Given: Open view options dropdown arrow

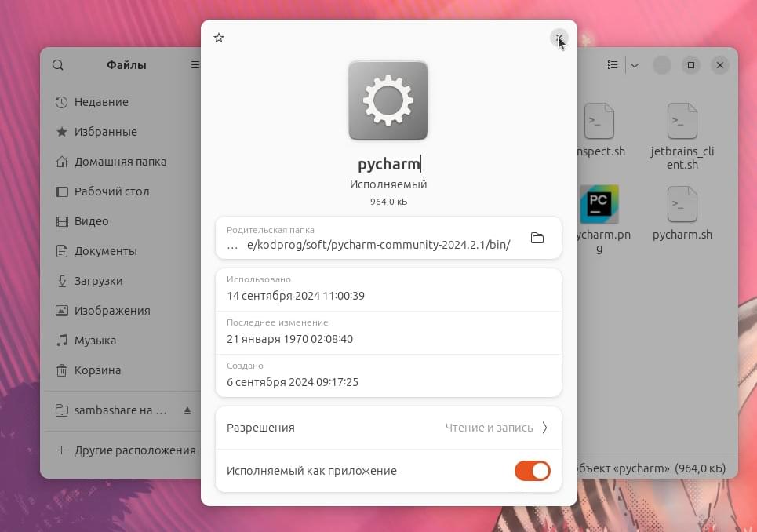Looking at the screenshot, I should pyautogui.click(x=635, y=65).
